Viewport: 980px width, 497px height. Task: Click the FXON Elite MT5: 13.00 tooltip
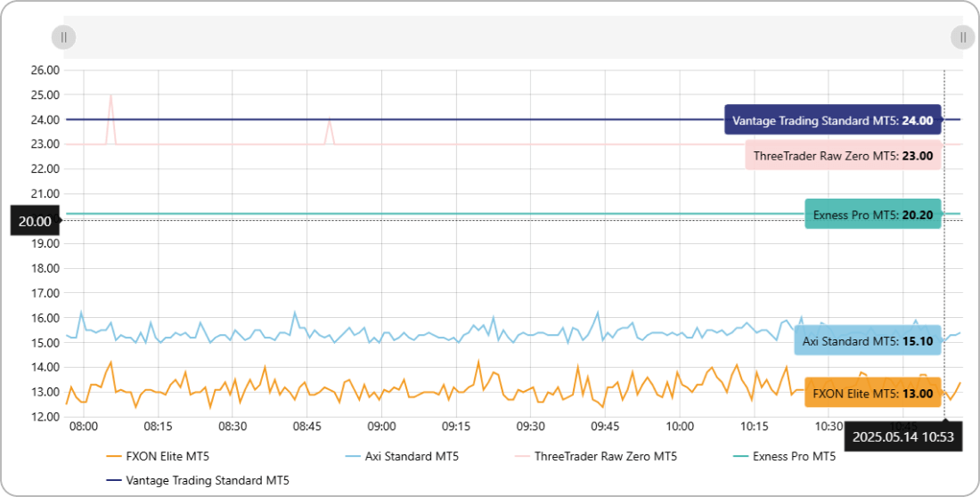(x=872, y=393)
